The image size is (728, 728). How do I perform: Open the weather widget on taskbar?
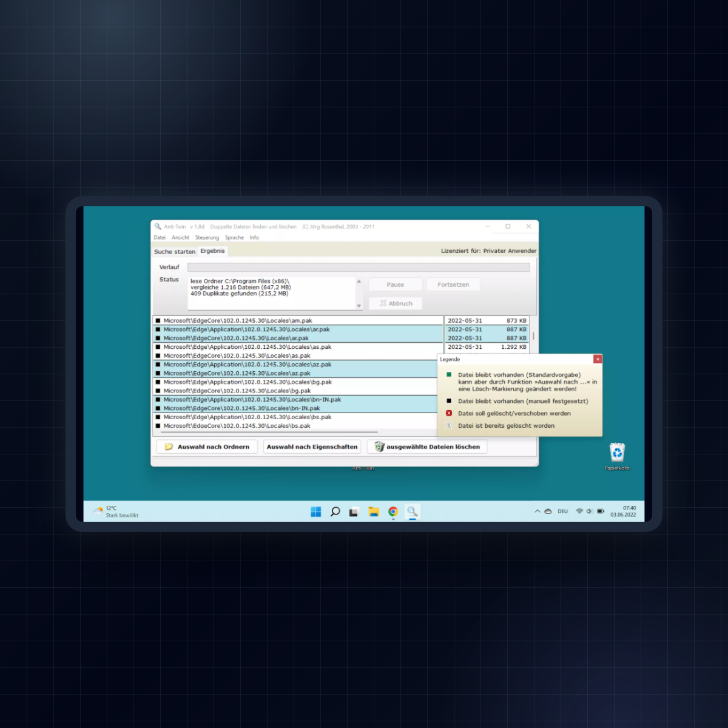[x=116, y=512]
